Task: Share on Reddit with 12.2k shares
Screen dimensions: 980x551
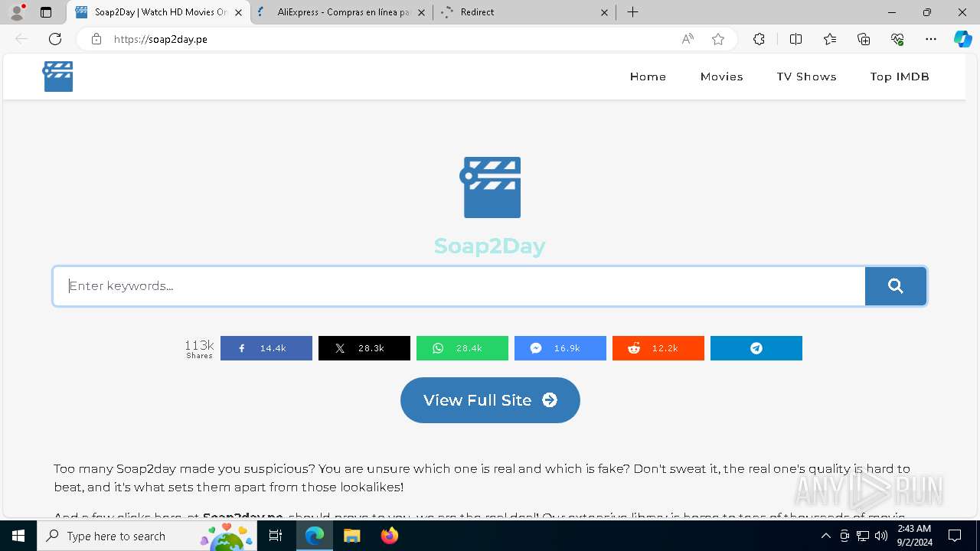Action: pos(658,348)
